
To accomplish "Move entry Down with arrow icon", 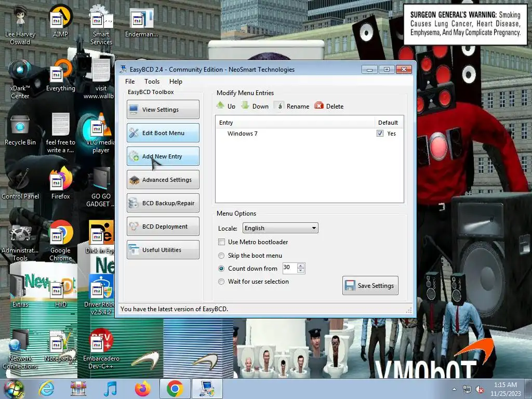I will (x=255, y=106).
